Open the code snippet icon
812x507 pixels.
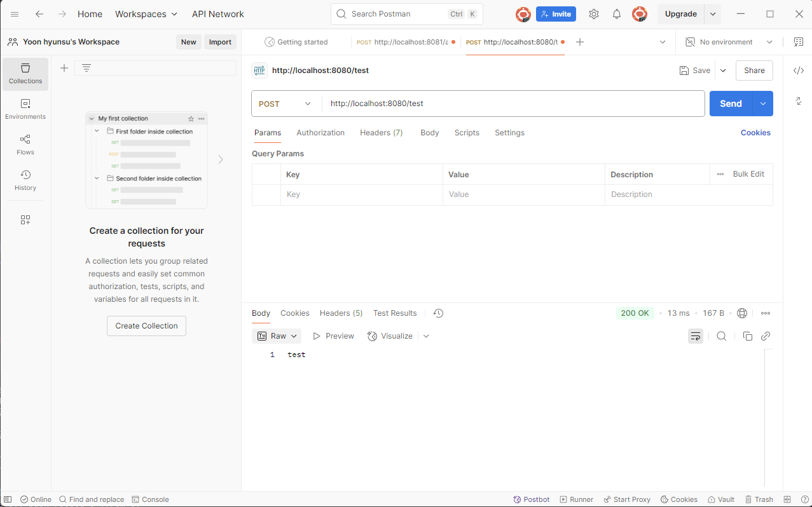pyautogui.click(x=799, y=71)
